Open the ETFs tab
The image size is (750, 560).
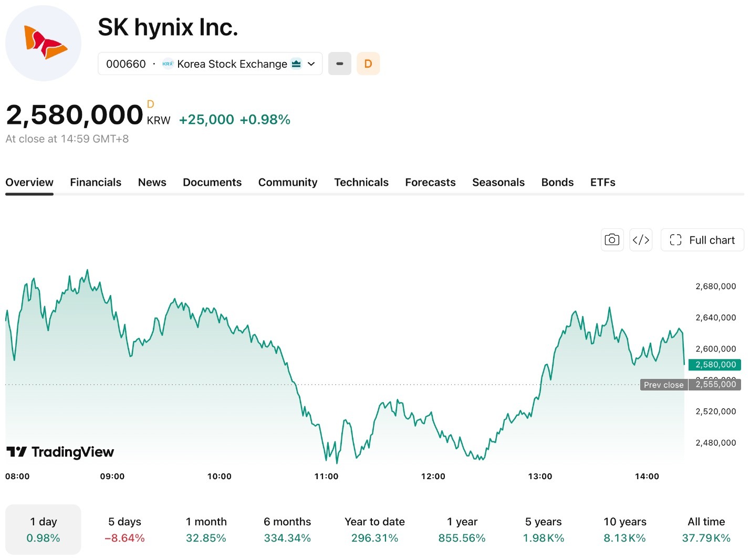(603, 182)
